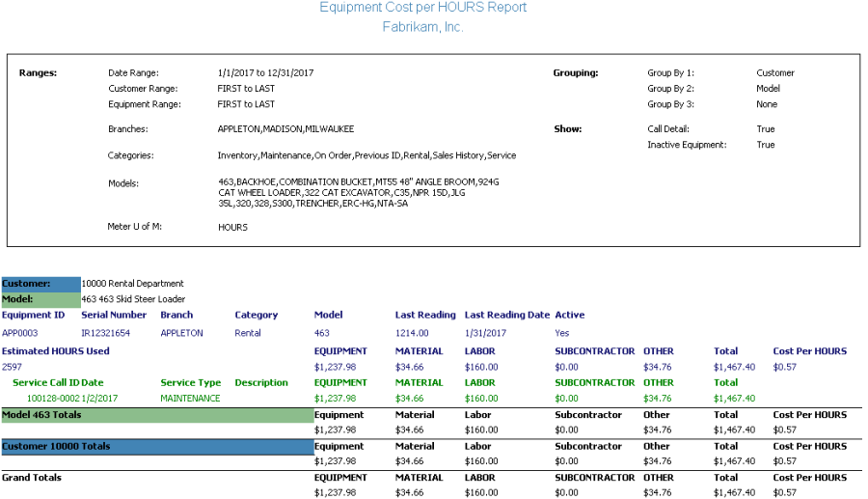This screenshot has width=868, height=499.
Task: Click the Serial Number column header
Action: coord(114,315)
